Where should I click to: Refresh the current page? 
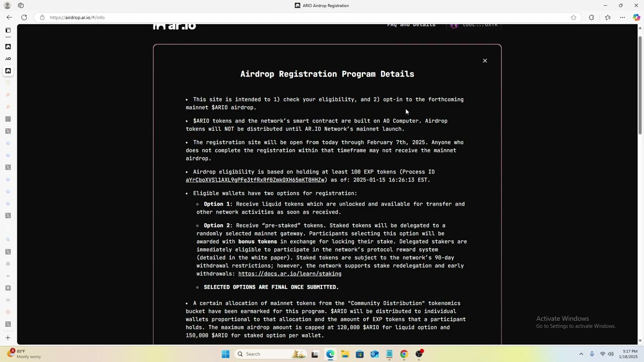(x=24, y=18)
